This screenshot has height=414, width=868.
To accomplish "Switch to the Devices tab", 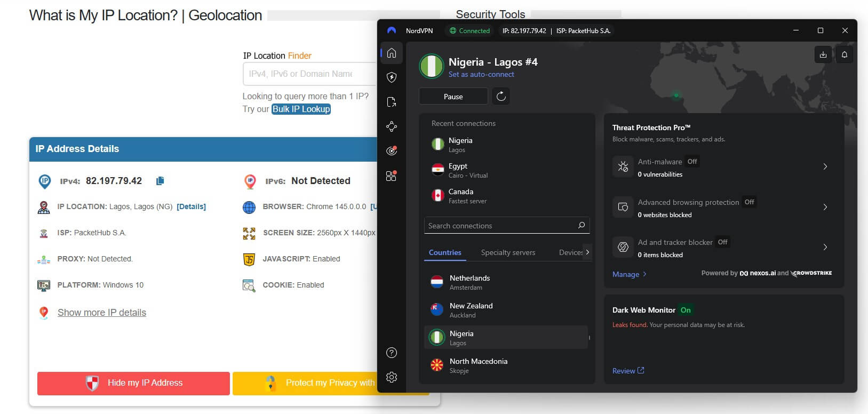I will tap(571, 252).
